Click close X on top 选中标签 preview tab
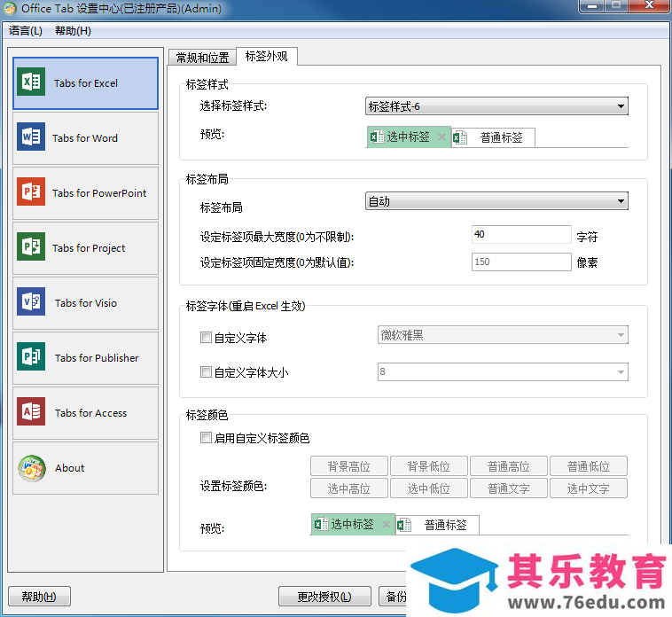The image size is (672, 617). click(x=441, y=137)
